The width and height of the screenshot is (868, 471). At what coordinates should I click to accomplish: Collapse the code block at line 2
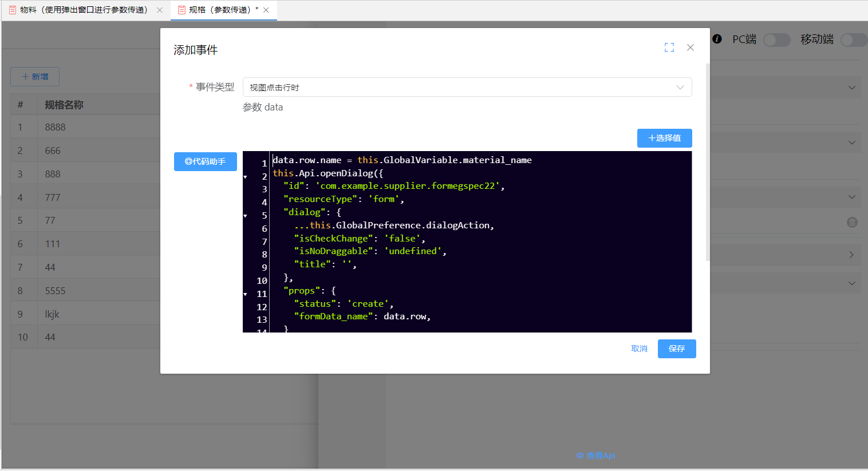point(246,177)
